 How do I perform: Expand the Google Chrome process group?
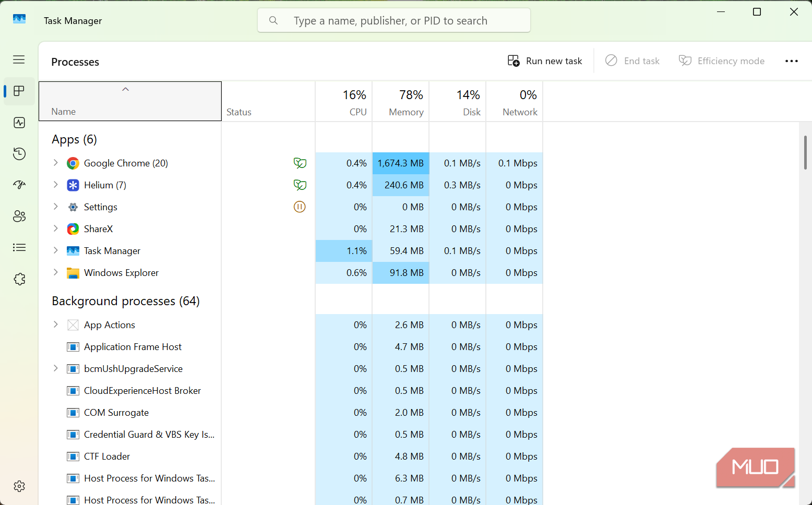point(56,163)
